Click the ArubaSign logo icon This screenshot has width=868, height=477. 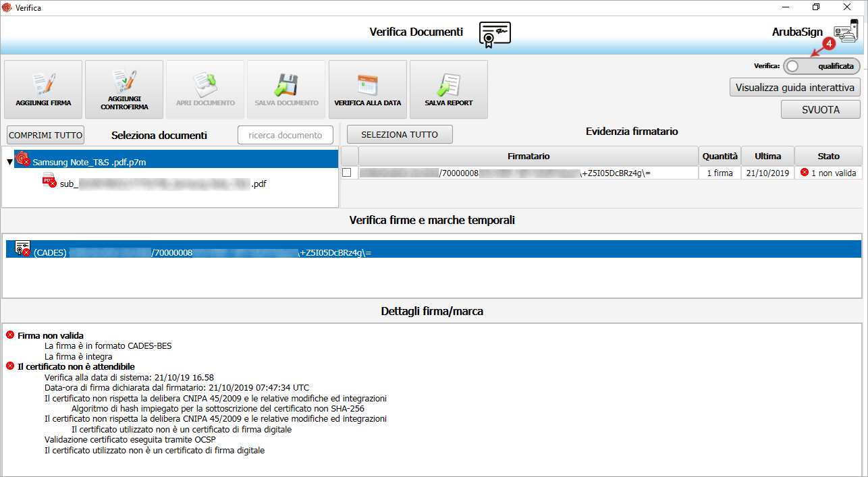click(846, 33)
